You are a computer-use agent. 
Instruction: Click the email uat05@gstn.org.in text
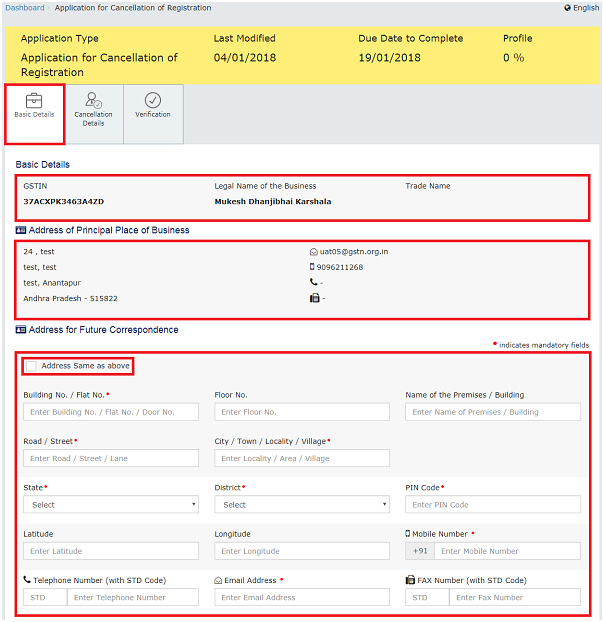(354, 251)
